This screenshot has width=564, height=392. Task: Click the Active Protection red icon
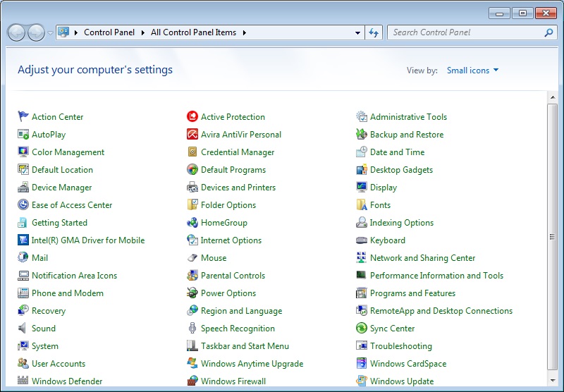192,116
